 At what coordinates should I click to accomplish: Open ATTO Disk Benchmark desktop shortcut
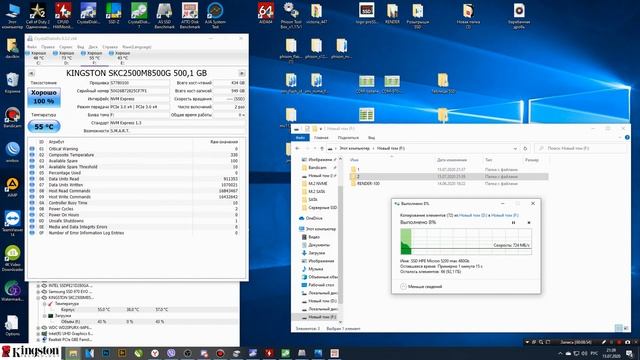click(190, 15)
